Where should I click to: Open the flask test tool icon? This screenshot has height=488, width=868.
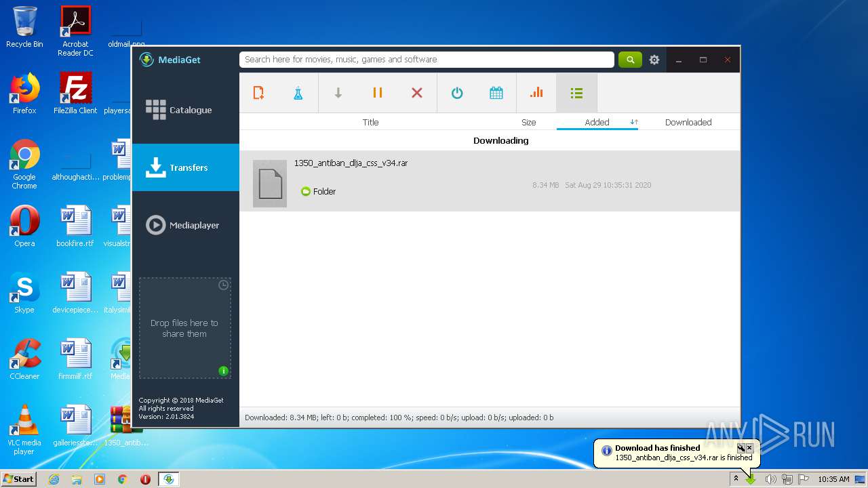pos(298,93)
